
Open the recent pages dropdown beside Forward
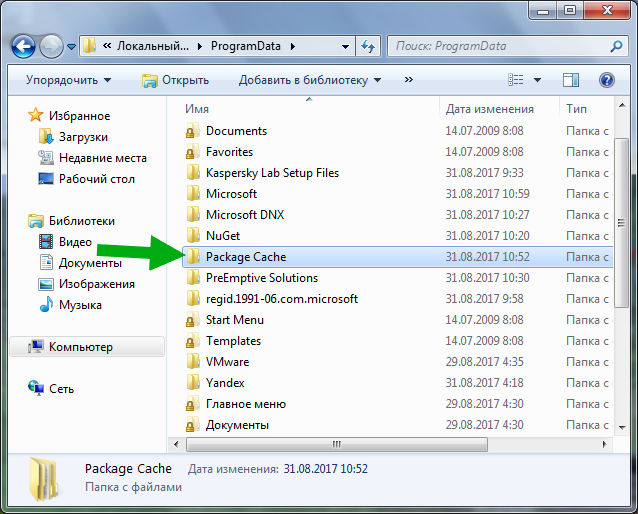[x=72, y=47]
